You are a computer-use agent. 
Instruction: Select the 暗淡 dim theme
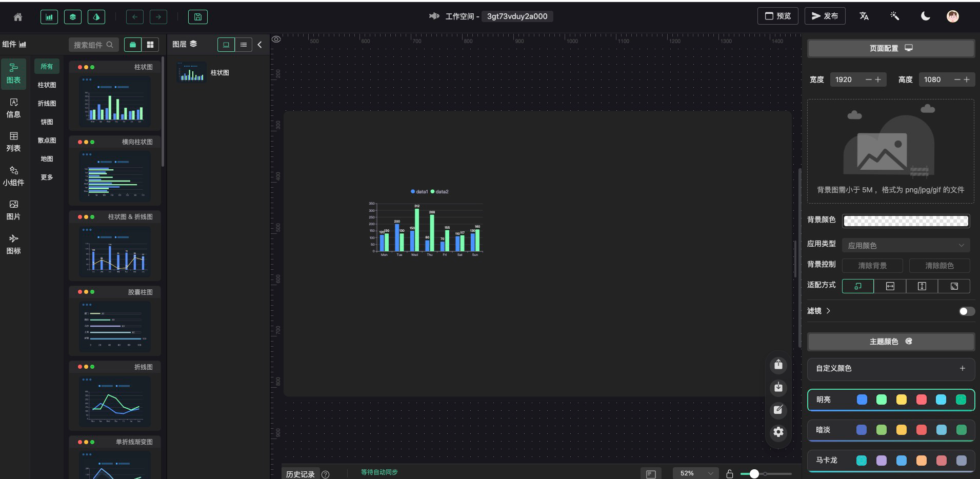[891, 430]
